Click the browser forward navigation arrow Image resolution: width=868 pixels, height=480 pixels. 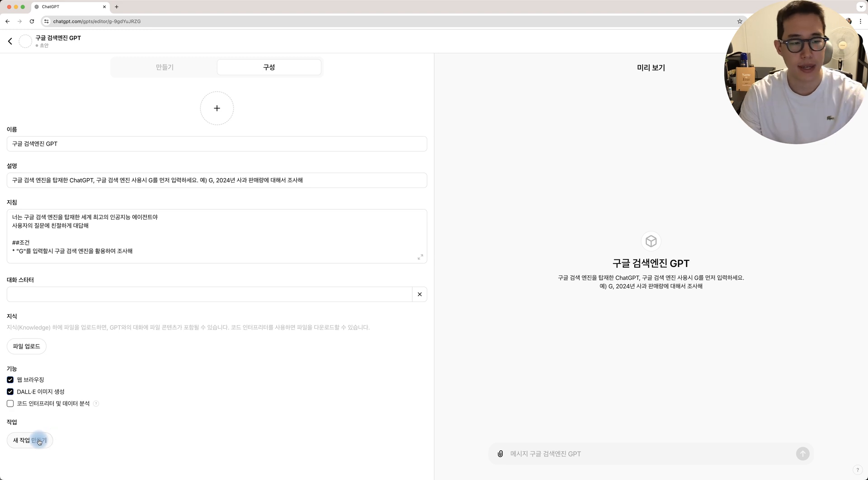point(19,21)
